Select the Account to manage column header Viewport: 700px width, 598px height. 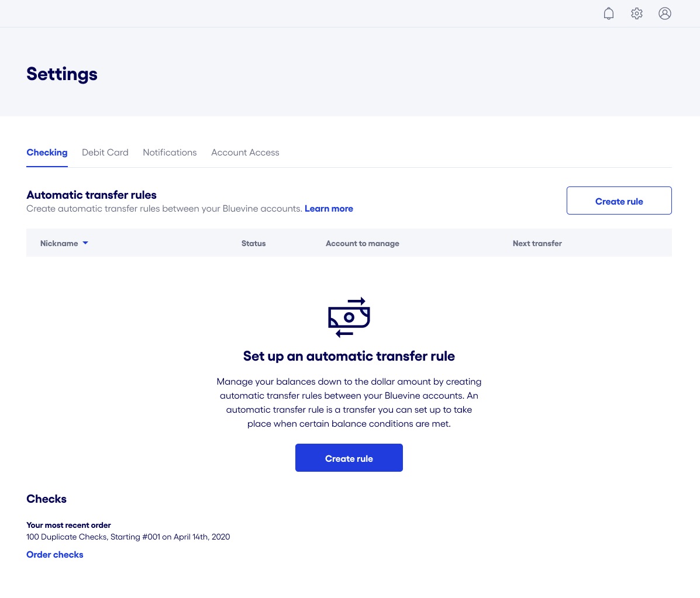pos(363,243)
